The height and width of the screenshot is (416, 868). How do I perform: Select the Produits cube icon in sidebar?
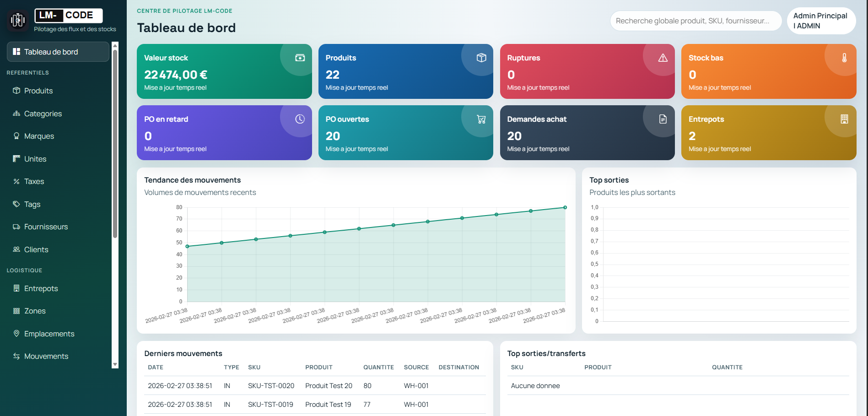pos(16,91)
